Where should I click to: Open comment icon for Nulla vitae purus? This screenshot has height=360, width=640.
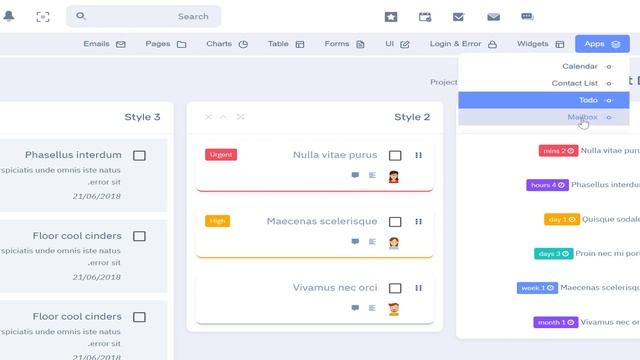click(356, 175)
